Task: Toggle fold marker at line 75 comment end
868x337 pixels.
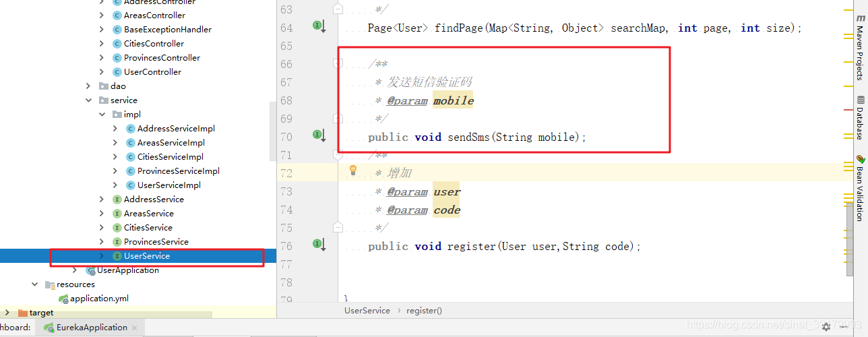Action: tap(338, 227)
